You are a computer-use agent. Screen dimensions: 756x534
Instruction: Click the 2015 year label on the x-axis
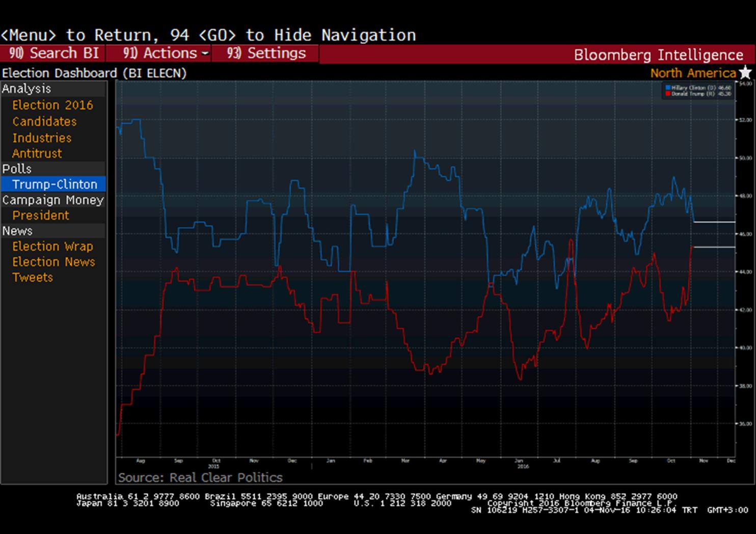point(214,466)
